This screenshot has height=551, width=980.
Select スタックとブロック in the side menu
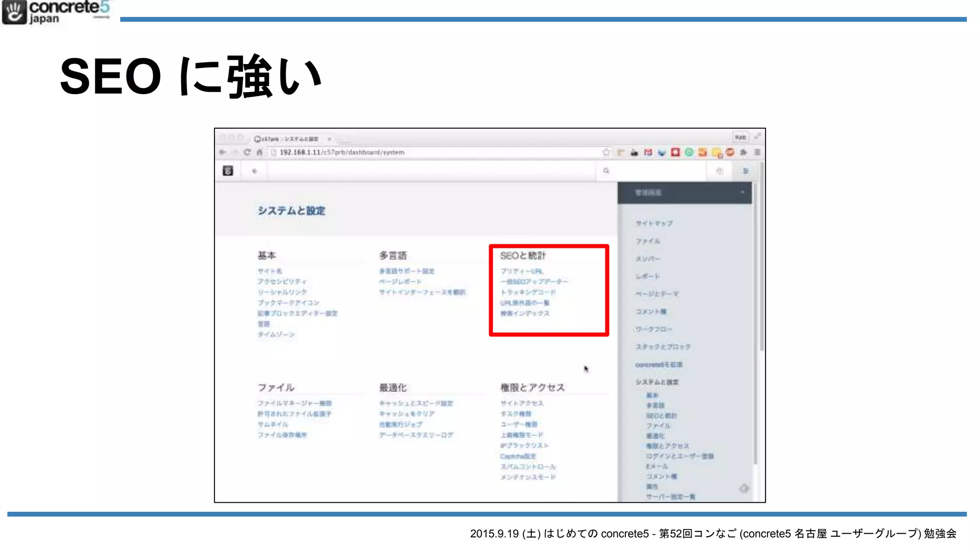663,346
